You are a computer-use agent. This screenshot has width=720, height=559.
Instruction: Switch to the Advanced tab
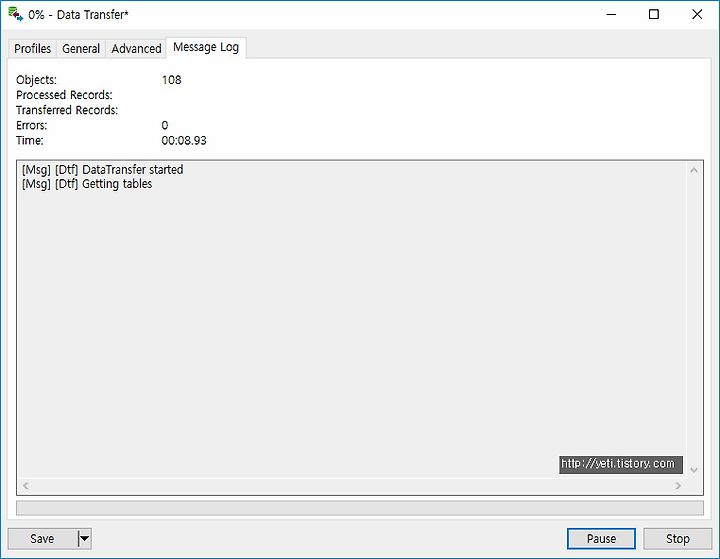click(x=136, y=48)
